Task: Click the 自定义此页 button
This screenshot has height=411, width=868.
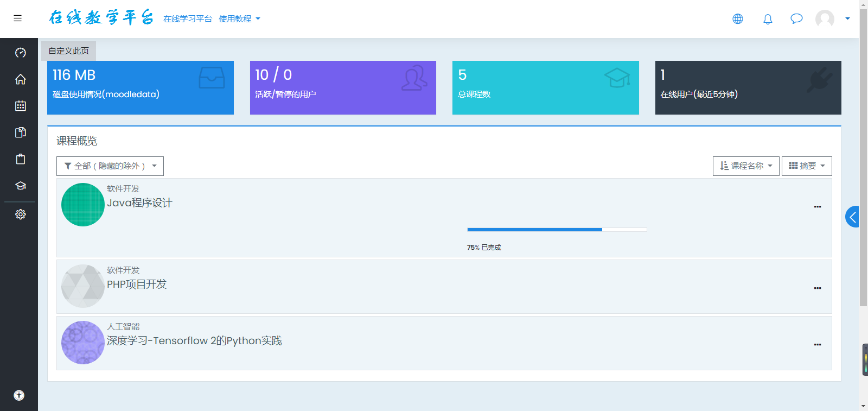Action: 69,51
